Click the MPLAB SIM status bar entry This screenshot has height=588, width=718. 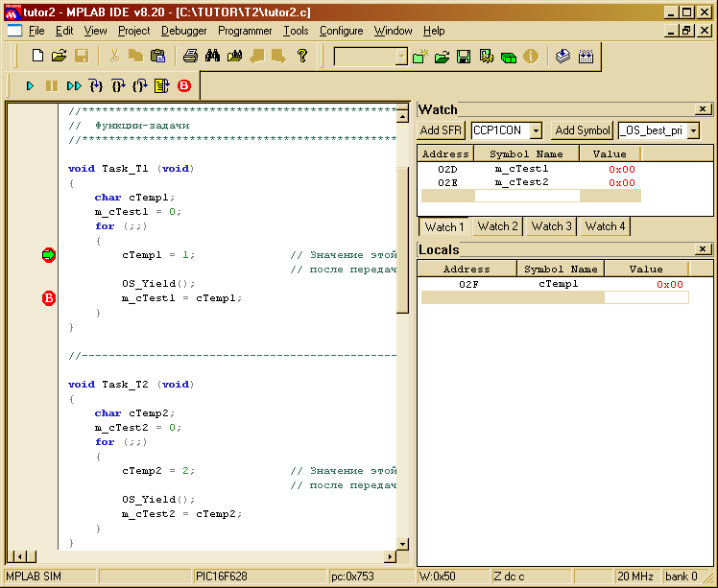coord(50,576)
